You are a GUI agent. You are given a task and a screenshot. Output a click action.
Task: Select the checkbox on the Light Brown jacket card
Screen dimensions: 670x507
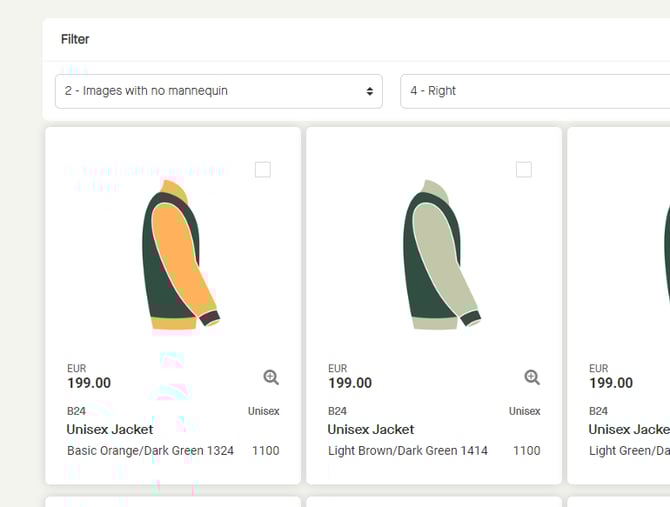tap(523, 170)
